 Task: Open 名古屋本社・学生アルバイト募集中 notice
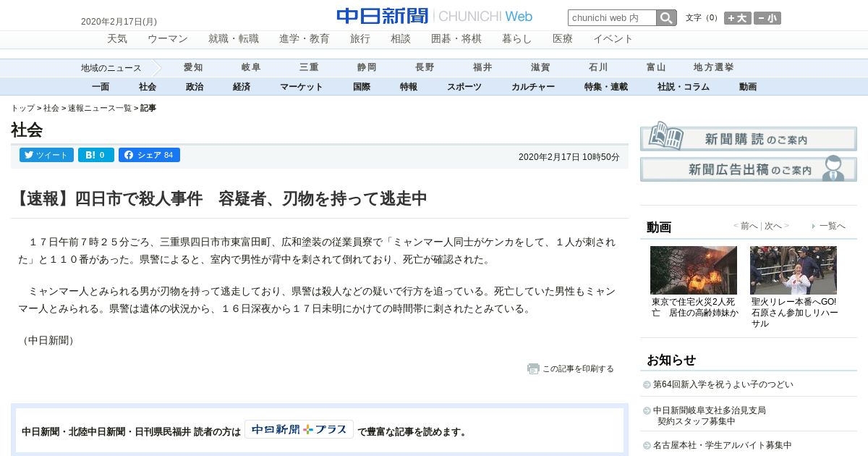coord(723,445)
